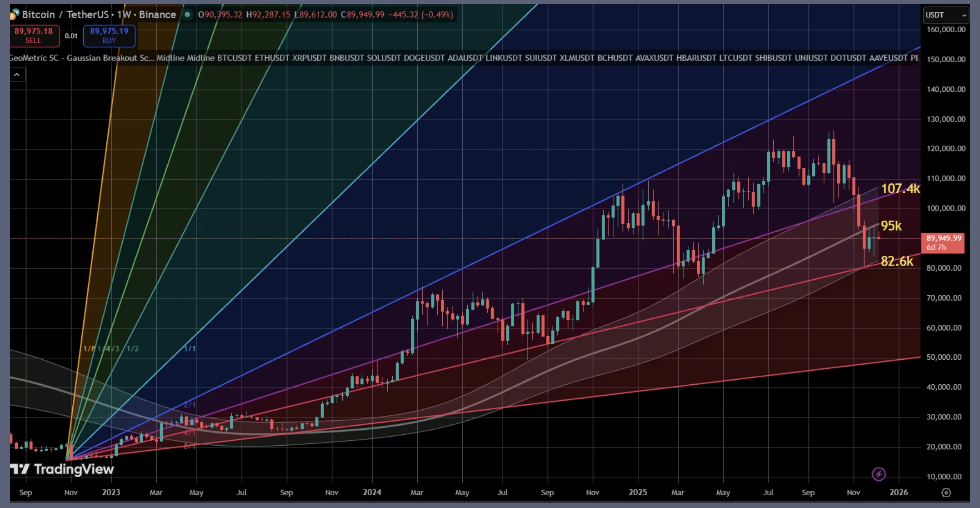Open the USDT currency dropdown
This screenshot has width=980, height=508.
[945, 15]
